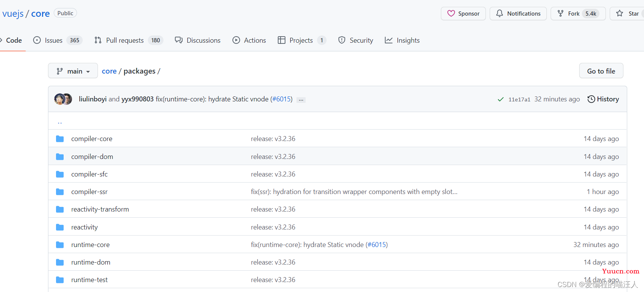Click the folder icon for reactivity-transform

(60, 209)
